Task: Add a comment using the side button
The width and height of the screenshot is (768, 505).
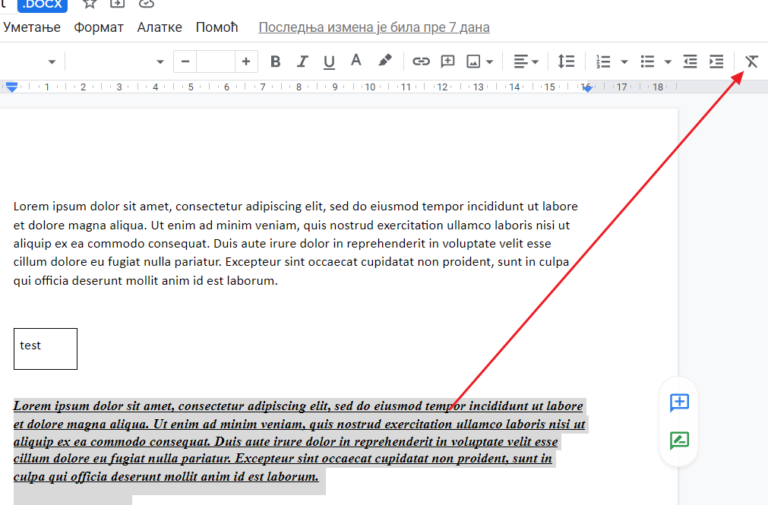Action: [x=679, y=403]
